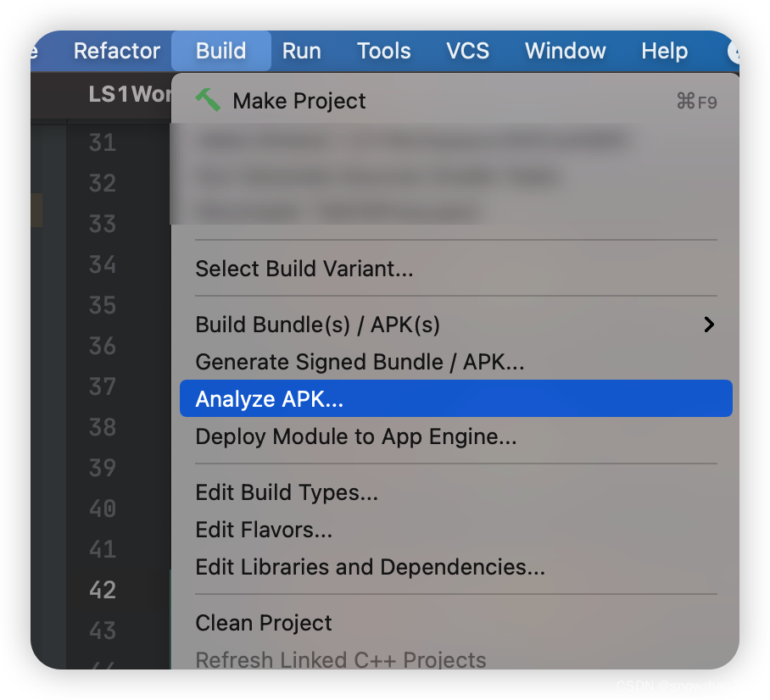770x700 pixels.
Task: Open the Help menu
Action: click(x=664, y=51)
